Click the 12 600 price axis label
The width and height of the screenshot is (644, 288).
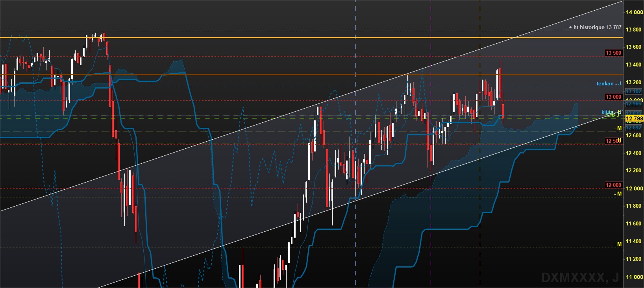click(x=633, y=135)
